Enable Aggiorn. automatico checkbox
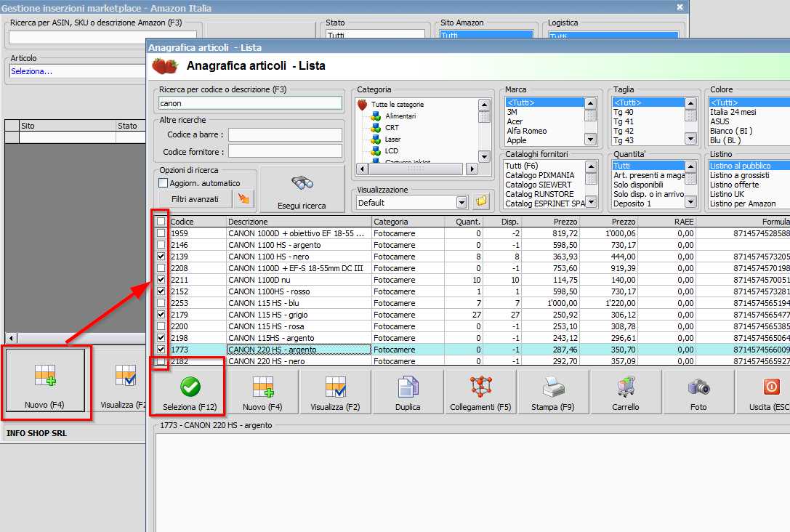This screenshot has width=790, height=532. coord(164,183)
